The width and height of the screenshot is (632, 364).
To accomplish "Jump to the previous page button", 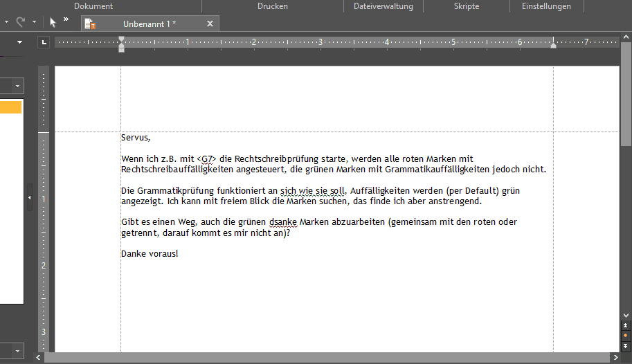I will [x=626, y=325].
